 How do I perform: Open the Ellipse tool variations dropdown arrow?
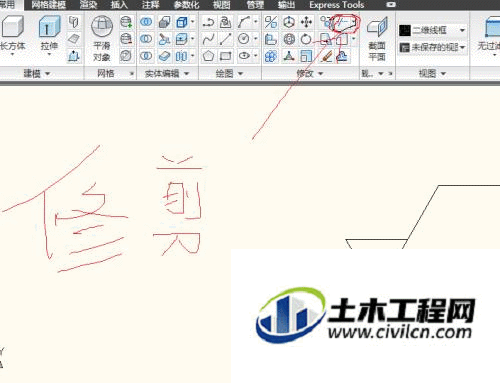tap(256, 56)
